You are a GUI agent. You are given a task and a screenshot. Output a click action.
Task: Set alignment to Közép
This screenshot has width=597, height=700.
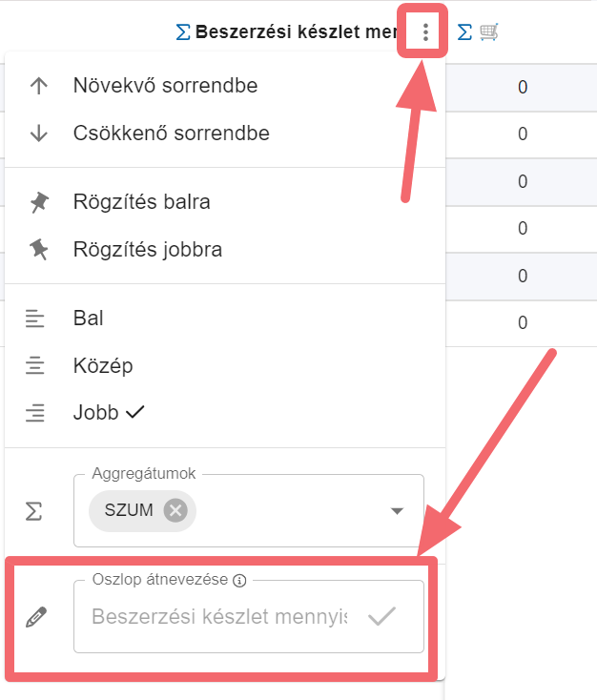[102, 365]
